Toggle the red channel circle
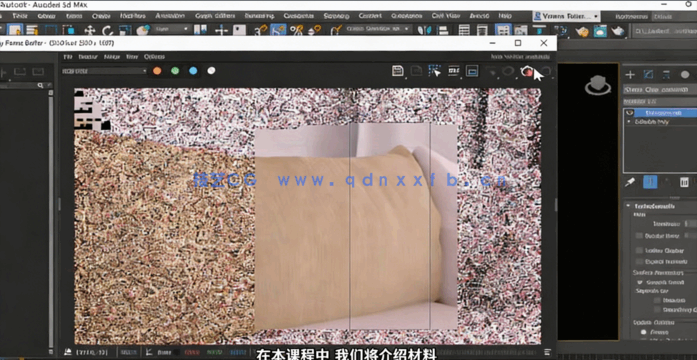This screenshot has width=697, height=360. [157, 71]
